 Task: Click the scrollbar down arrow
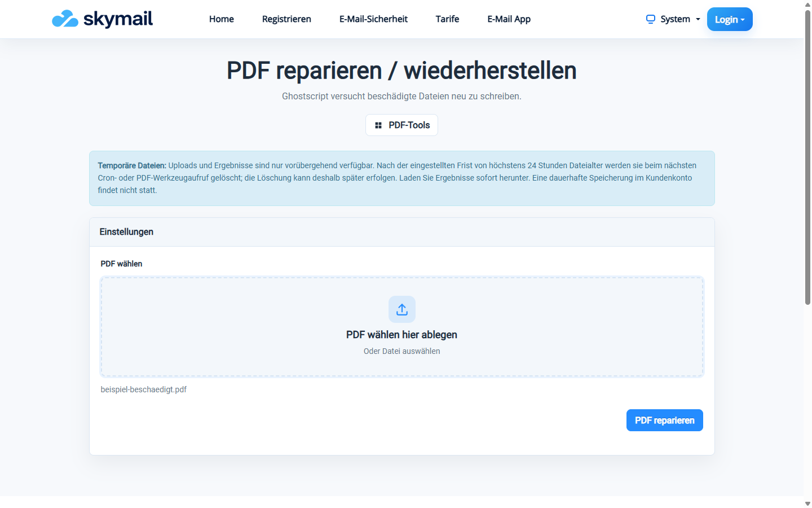pos(807,503)
